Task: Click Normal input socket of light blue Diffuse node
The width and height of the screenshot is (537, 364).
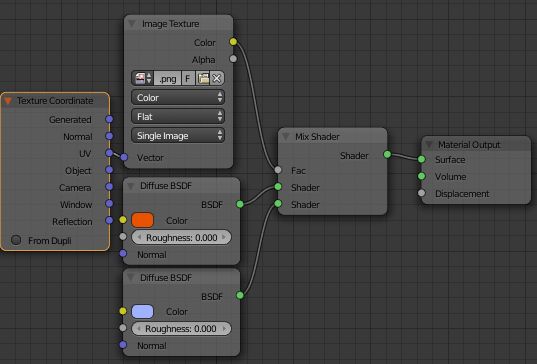Action: [123, 345]
